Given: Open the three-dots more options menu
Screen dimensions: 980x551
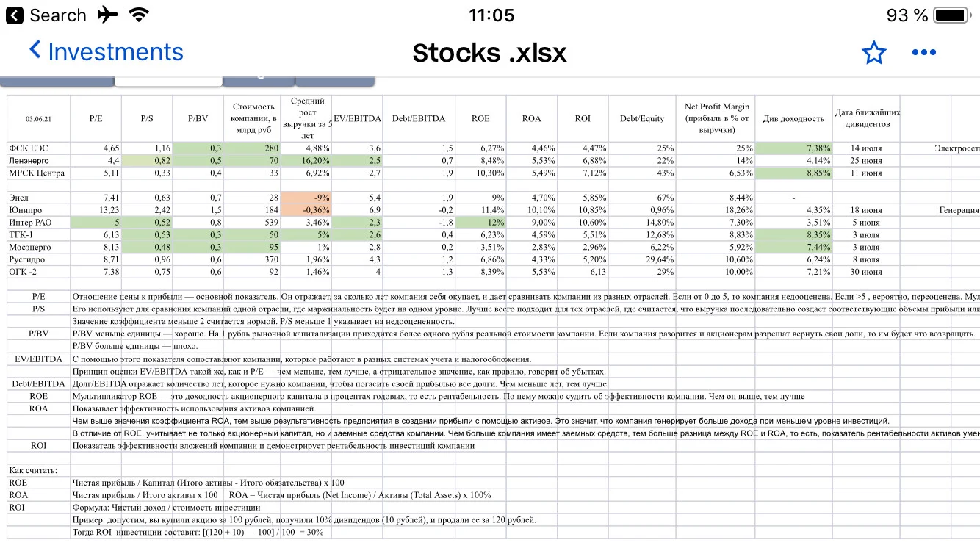Looking at the screenshot, I should click(923, 52).
